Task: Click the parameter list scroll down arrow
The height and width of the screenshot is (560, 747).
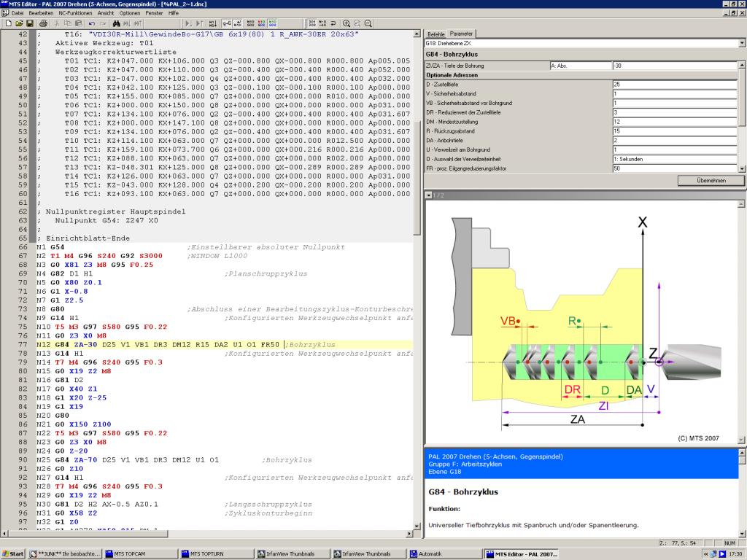Action: [742, 168]
